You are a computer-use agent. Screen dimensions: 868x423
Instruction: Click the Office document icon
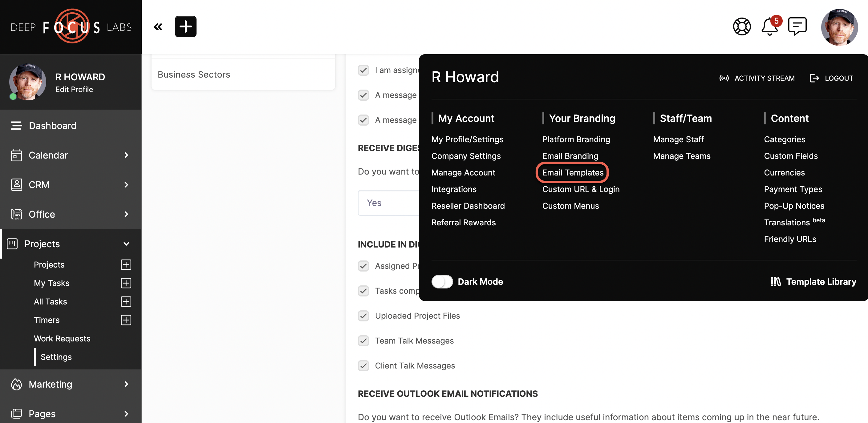(16, 214)
